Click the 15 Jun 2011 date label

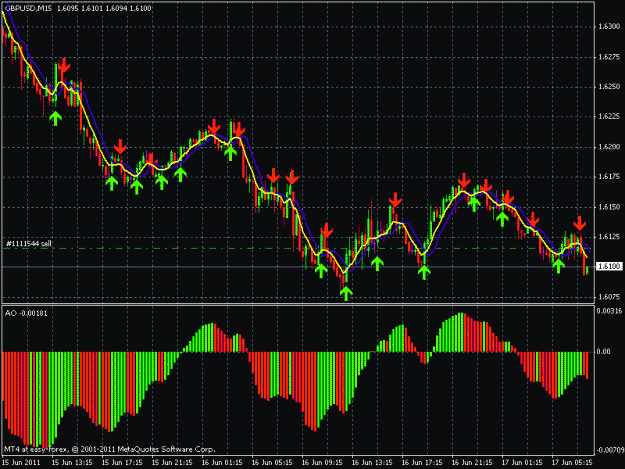21,463
